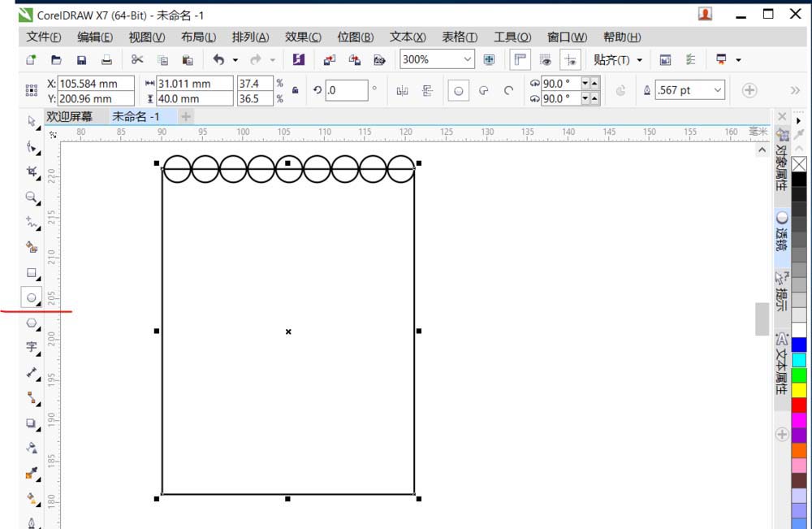
Task: Open the zoom level dropdown showing 300%
Action: tap(469, 59)
